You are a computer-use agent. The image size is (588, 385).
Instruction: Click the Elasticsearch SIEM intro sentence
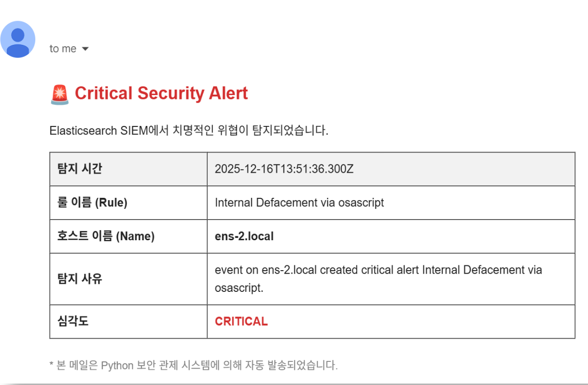pos(189,131)
